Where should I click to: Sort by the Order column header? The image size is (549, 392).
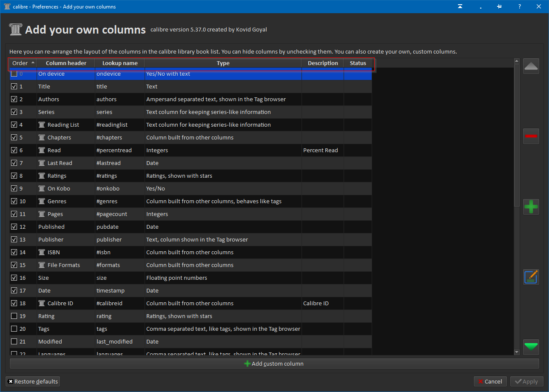[x=20, y=63]
